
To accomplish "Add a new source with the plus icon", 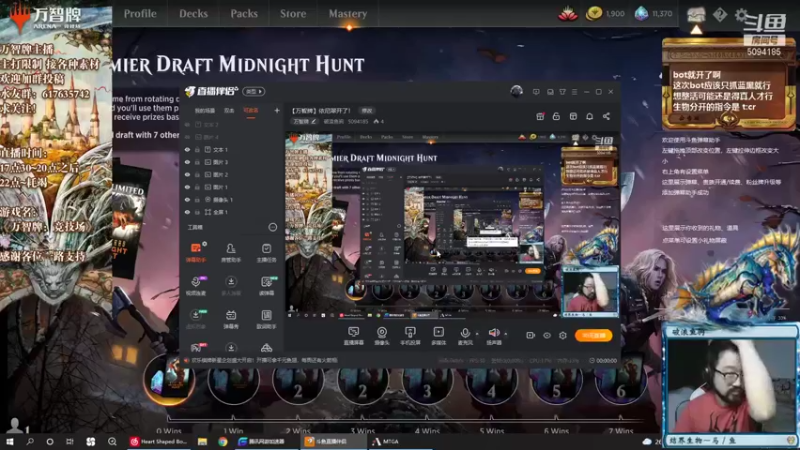I will pyautogui.click(x=277, y=110).
